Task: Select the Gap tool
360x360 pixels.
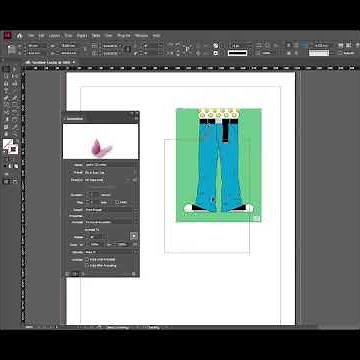Action: pyautogui.click(x=15, y=76)
